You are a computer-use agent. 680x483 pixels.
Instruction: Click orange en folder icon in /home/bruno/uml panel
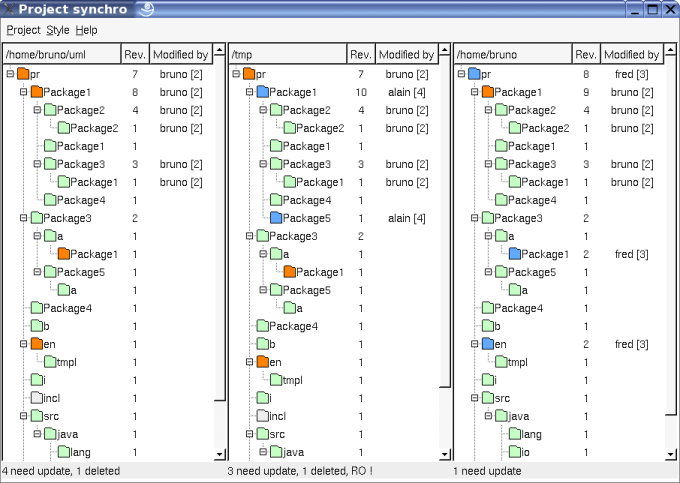click(x=37, y=344)
